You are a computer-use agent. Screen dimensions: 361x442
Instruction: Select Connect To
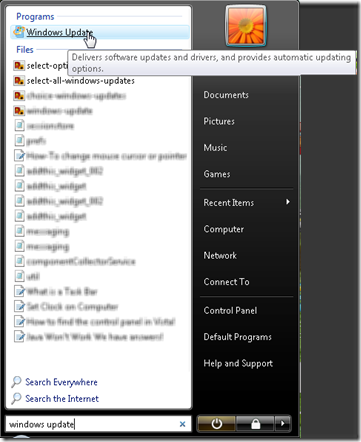226,282
